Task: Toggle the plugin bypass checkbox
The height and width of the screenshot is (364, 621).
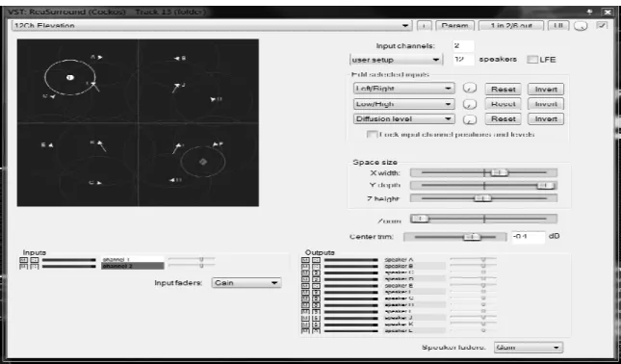Action: click(603, 26)
